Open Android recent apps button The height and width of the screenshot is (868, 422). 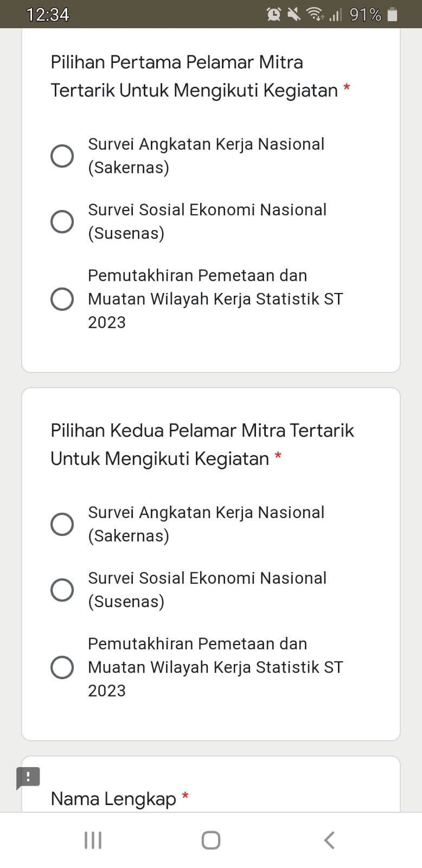tap(93, 840)
